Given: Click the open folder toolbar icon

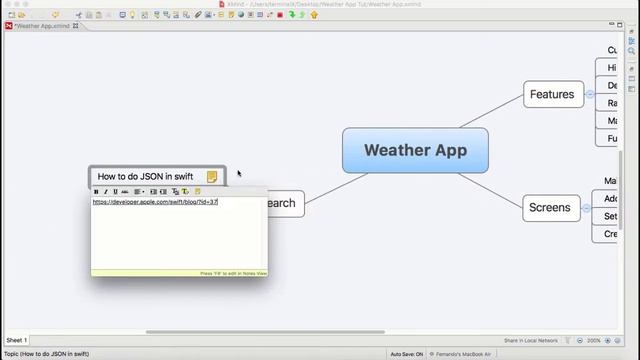Looking at the screenshot, I should pos(22,15).
